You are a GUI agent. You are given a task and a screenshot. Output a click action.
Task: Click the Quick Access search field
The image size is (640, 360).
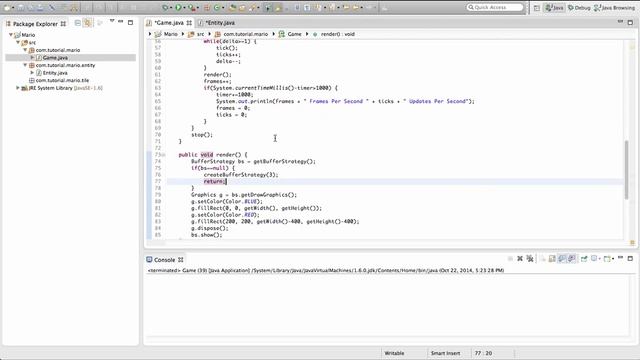tap(495, 7)
